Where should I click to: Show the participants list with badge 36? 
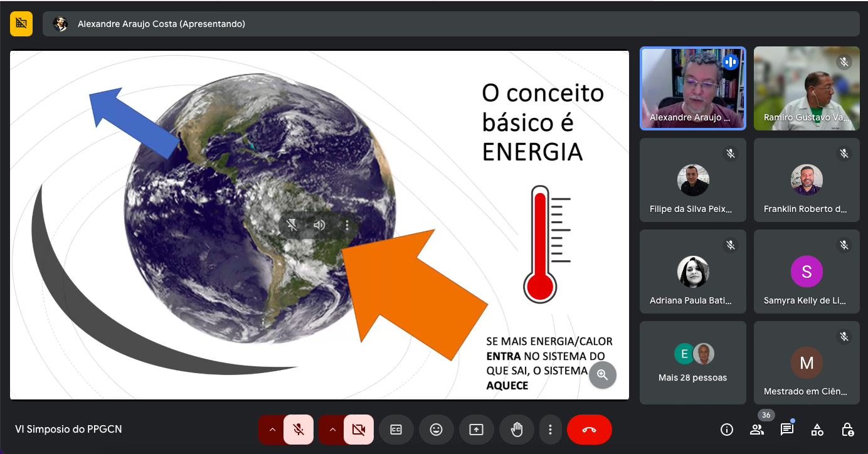click(757, 430)
